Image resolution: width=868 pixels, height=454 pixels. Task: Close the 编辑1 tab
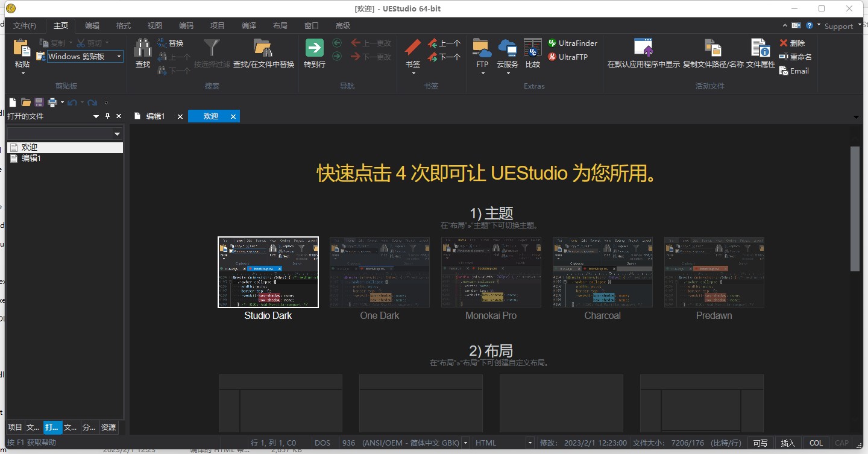tap(180, 116)
